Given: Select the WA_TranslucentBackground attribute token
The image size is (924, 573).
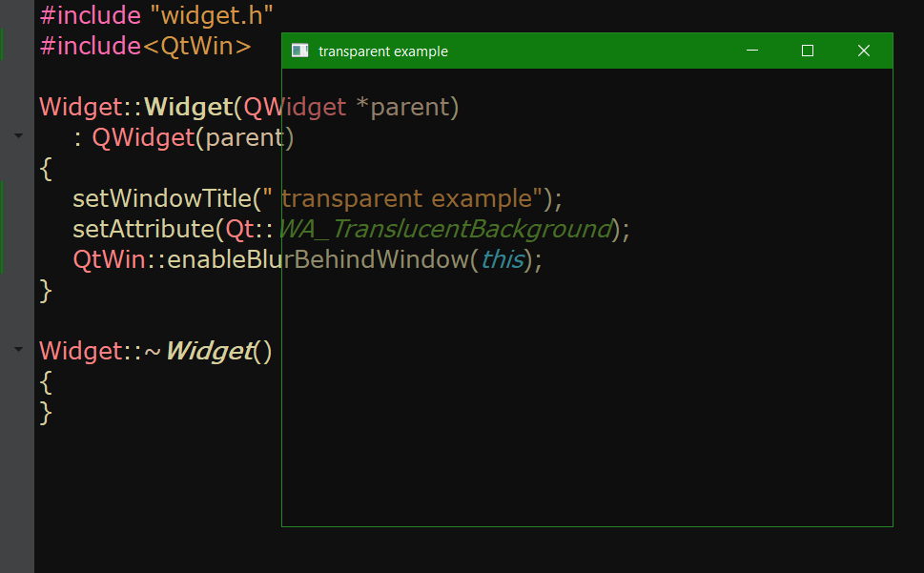Looking at the screenshot, I should point(443,228).
